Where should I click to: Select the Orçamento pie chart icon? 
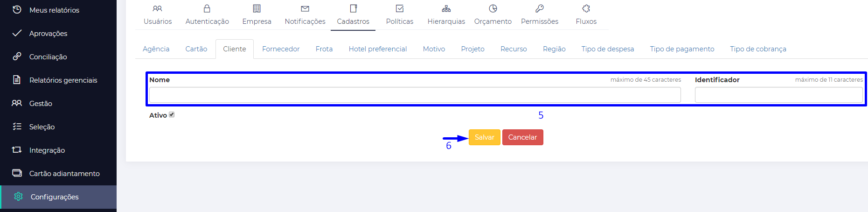coord(493,8)
